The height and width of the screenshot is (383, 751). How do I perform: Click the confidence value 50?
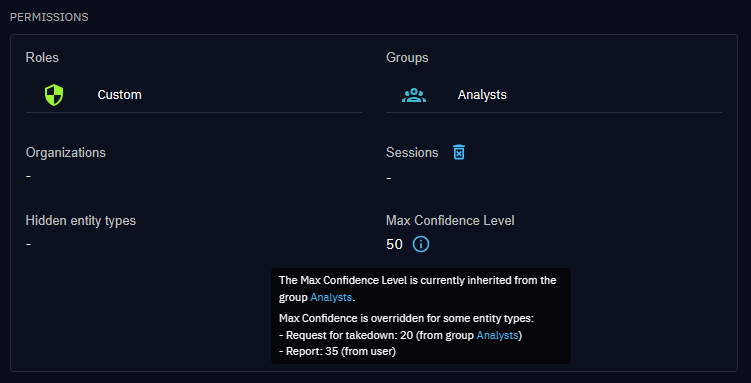394,245
